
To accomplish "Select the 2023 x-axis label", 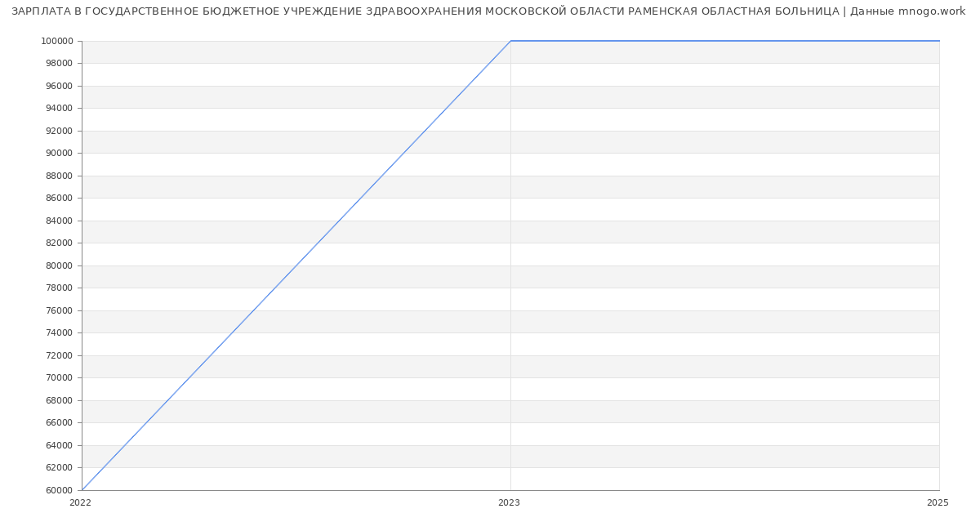I will pos(509,503).
